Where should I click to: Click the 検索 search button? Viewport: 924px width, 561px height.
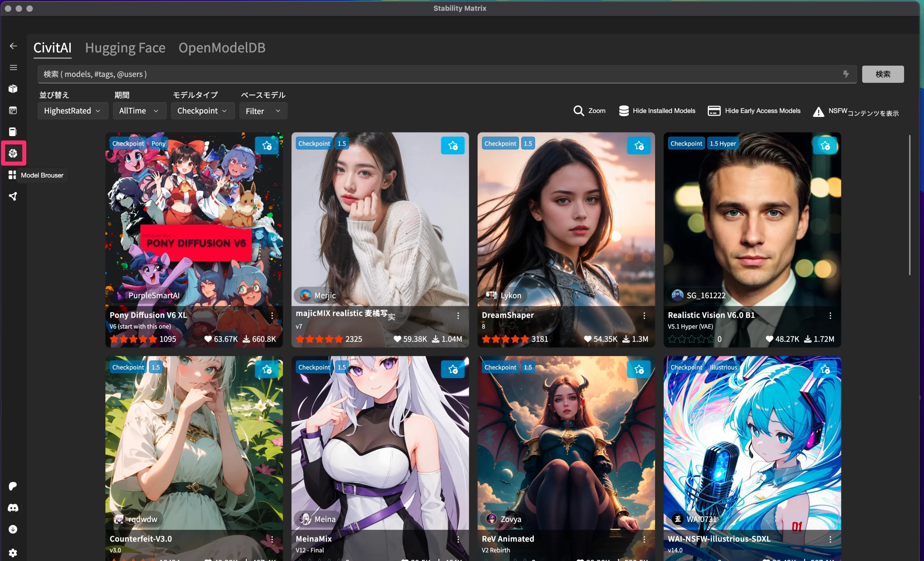tap(883, 74)
